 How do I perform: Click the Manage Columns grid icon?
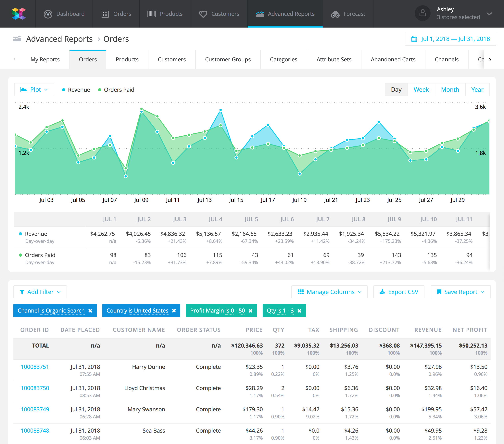click(x=300, y=292)
